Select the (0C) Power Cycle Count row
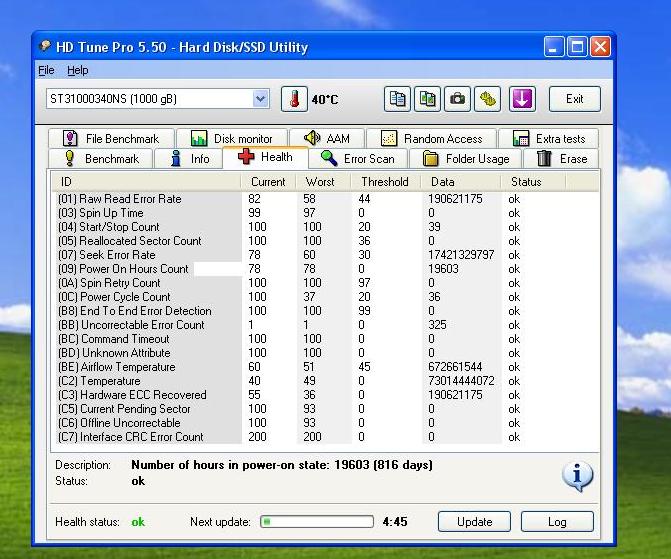The width and height of the screenshot is (671, 559). pyautogui.click(x=325, y=297)
